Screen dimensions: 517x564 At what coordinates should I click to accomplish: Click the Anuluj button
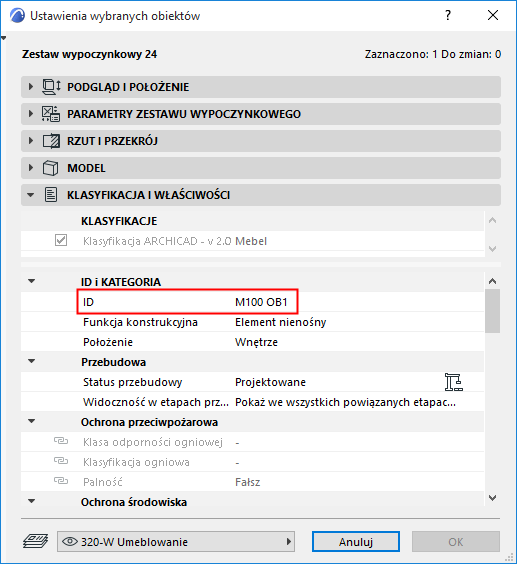[x=356, y=542]
